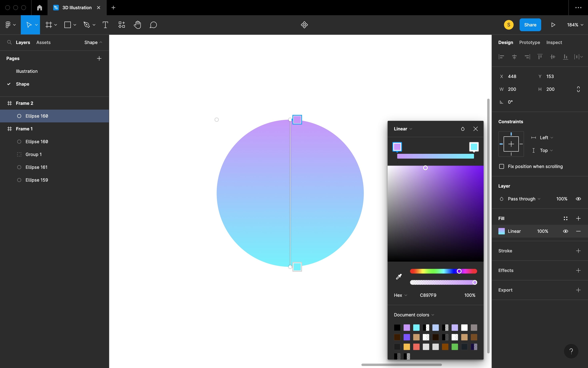The height and width of the screenshot is (368, 588).
Task: Open the Add comment tool
Action: tap(153, 25)
